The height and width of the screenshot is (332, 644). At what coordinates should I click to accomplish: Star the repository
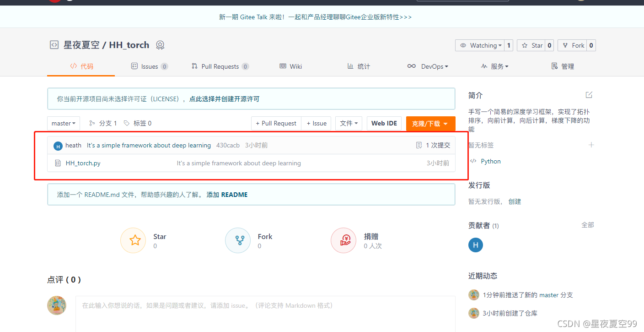coord(531,45)
